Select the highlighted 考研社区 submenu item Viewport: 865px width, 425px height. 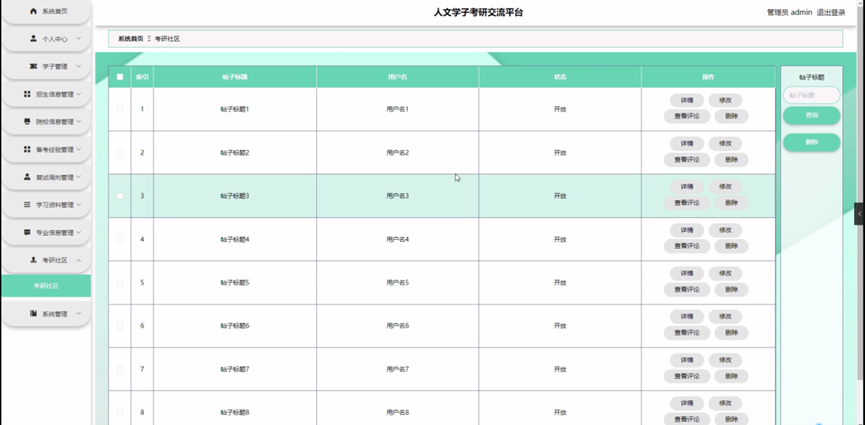pyautogui.click(x=46, y=286)
